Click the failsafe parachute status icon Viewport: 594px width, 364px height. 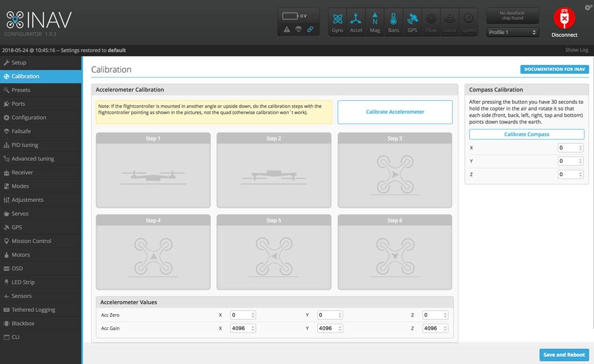pos(299,29)
